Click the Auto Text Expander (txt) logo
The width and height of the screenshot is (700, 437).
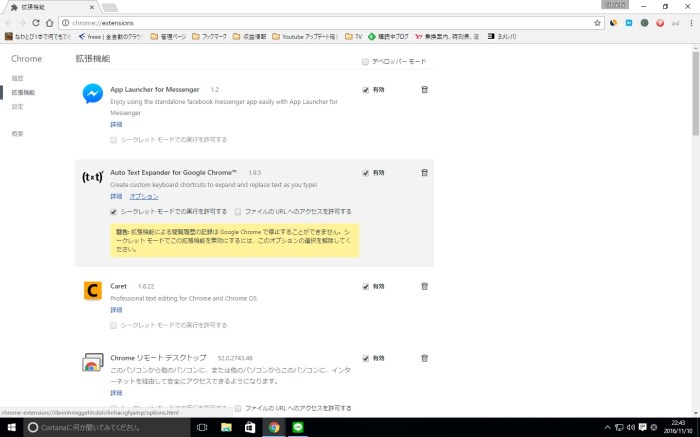(x=93, y=177)
